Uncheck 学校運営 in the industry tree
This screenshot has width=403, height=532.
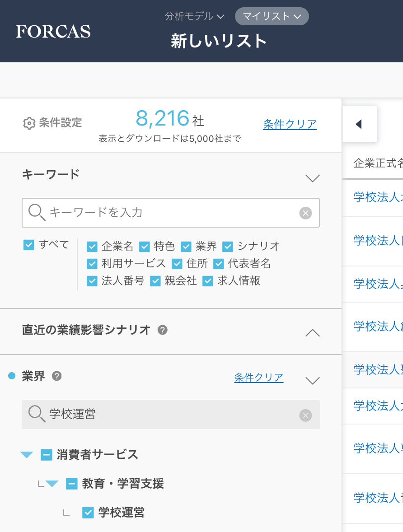tap(89, 513)
